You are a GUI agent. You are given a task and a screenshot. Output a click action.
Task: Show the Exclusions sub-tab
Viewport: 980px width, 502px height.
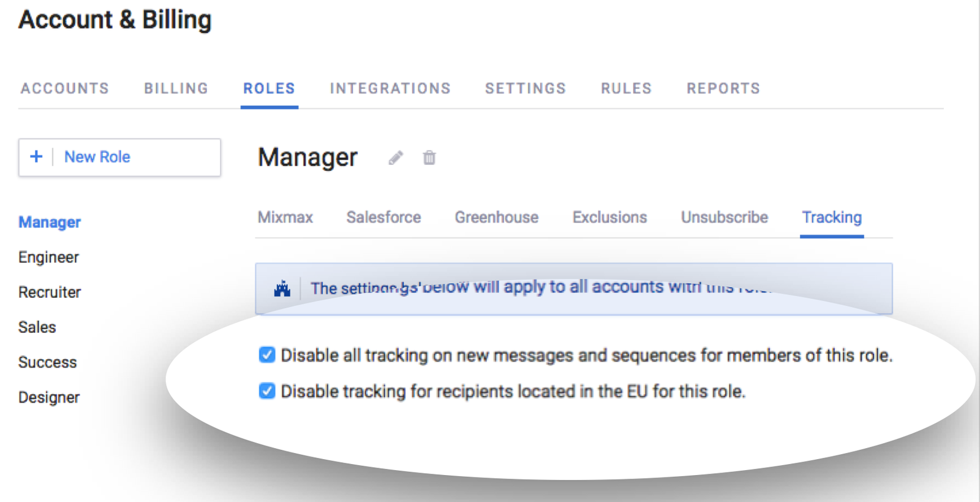[609, 218]
